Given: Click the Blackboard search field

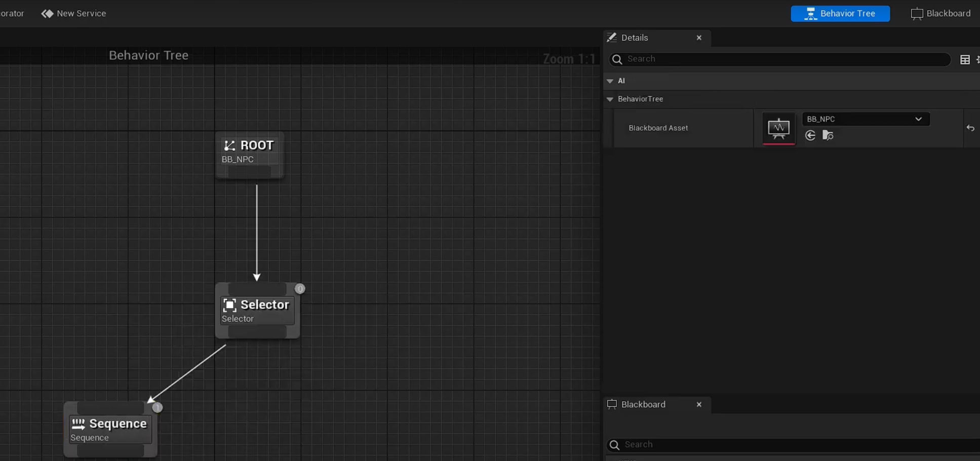Looking at the screenshot, I should tap(790, 445).
